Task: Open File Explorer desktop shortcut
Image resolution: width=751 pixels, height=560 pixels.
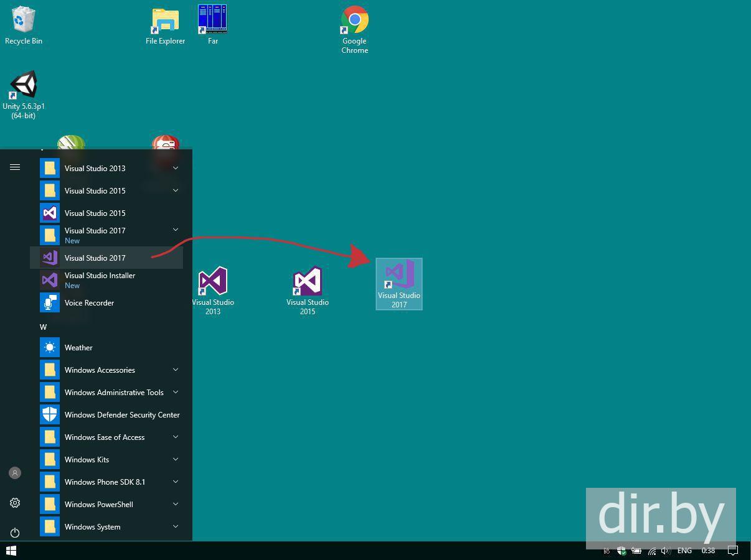Action: tap(165, 26)
